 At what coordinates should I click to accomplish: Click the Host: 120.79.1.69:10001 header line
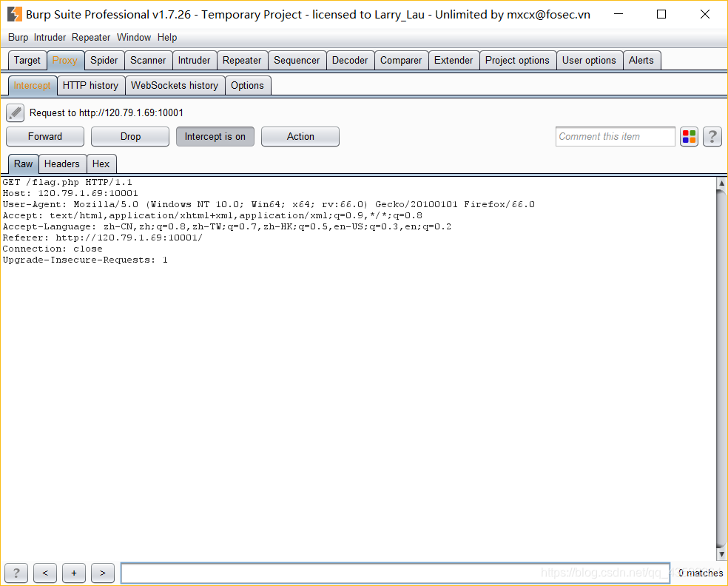point(70,193)
